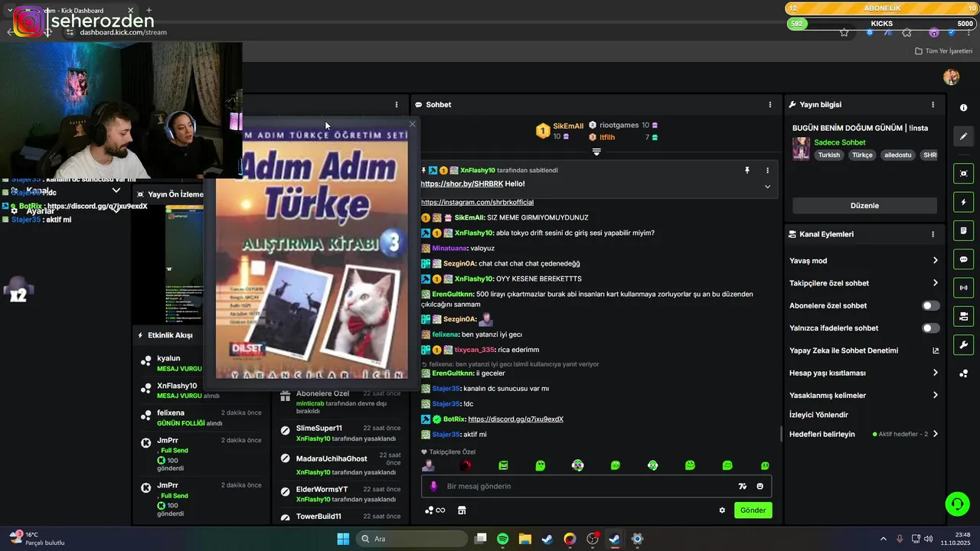Click the Tüm Yer İşaretleri bookmarks folder
Image resolution: width=980 pixels, height=551 pixels.
pos(943,51)
